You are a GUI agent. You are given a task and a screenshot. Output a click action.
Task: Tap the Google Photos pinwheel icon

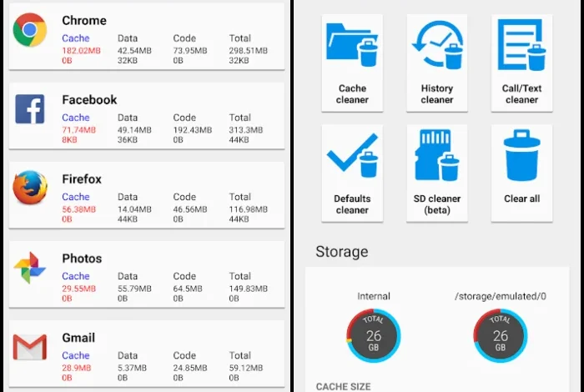30,268
